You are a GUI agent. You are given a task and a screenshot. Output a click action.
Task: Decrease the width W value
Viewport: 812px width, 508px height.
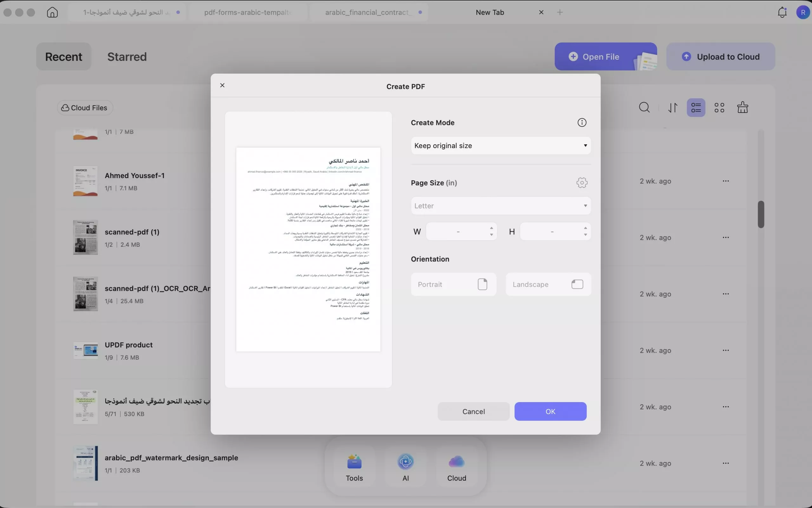(491, 235)
